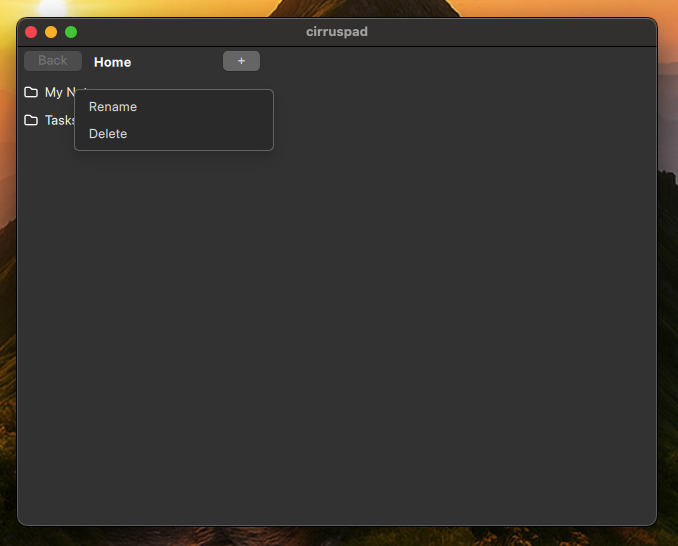Click the cirruspad title bar text
678x546 pixels.
pos(337,32)
